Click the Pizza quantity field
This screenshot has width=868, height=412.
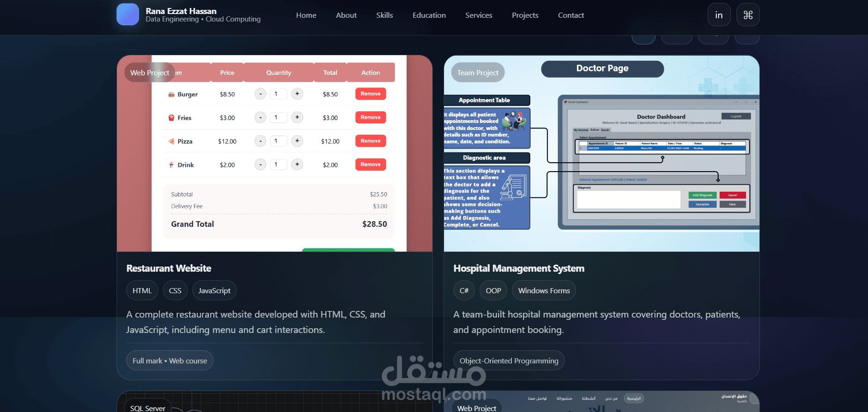coord(279,141)
